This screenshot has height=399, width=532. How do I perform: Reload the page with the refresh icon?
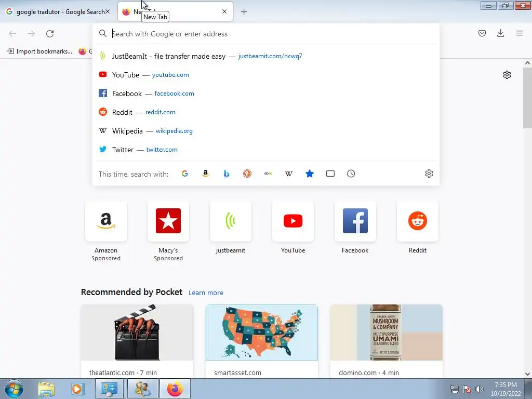tap(50, 34)
